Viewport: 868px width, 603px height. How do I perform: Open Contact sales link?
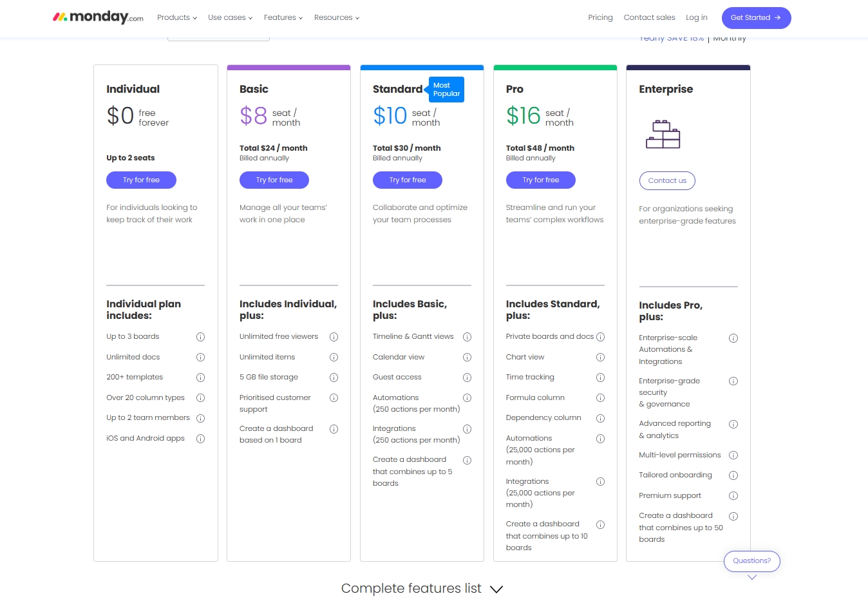[649, 17]
